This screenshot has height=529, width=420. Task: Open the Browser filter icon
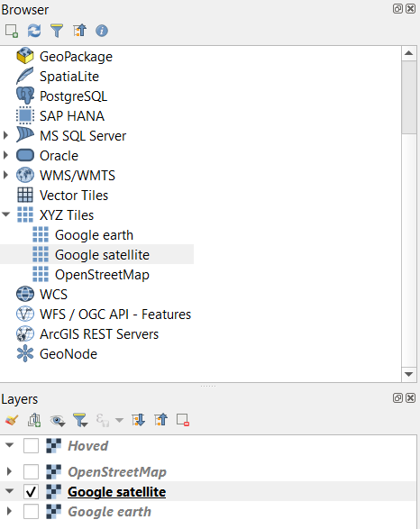pyautogui.click(x=57, y=31)
